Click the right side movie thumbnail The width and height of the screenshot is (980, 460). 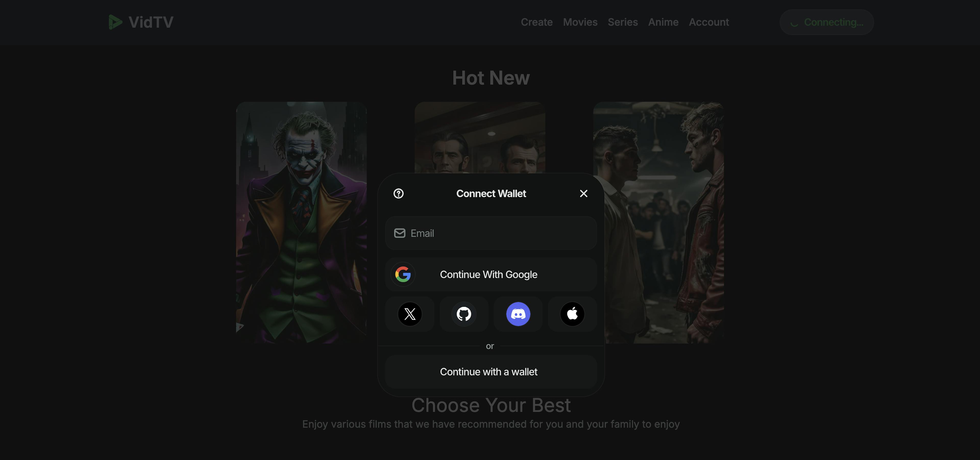point(658,222)
